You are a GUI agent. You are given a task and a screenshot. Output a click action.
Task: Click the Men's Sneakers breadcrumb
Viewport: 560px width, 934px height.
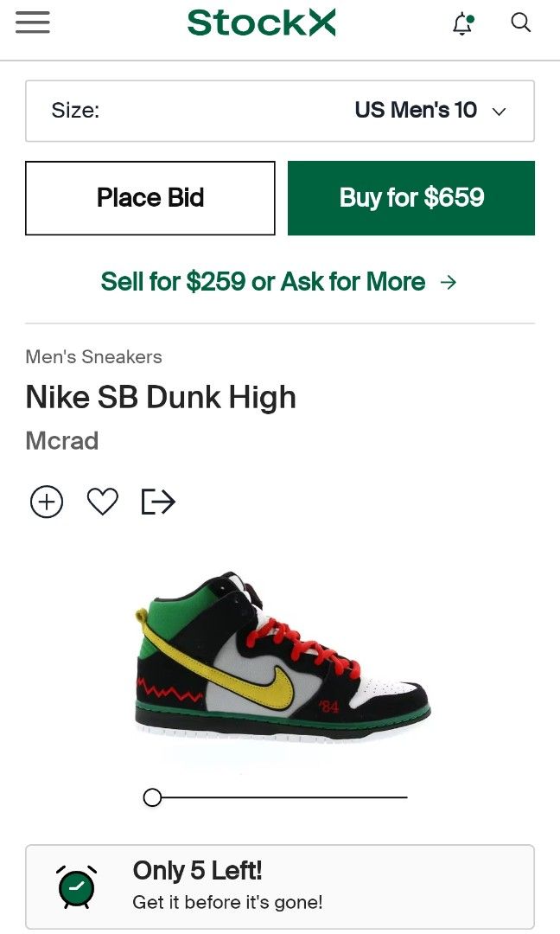tap(93, 356)
